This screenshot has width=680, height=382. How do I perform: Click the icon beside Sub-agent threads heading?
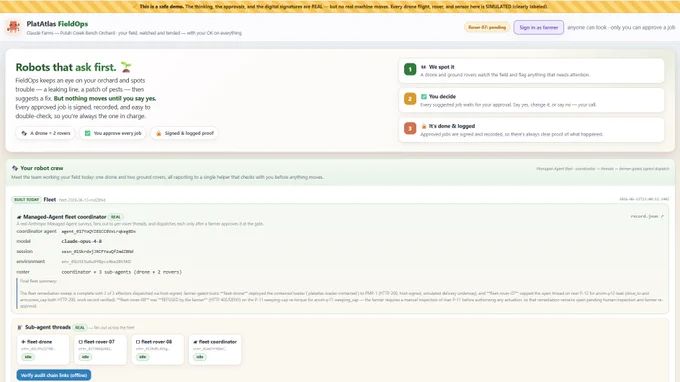(x=20, y=327)
